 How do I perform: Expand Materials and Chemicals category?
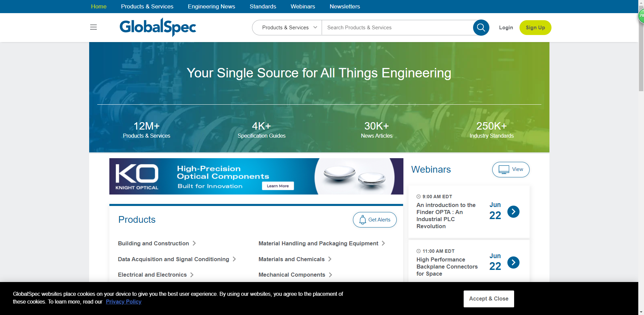point(295,259)
